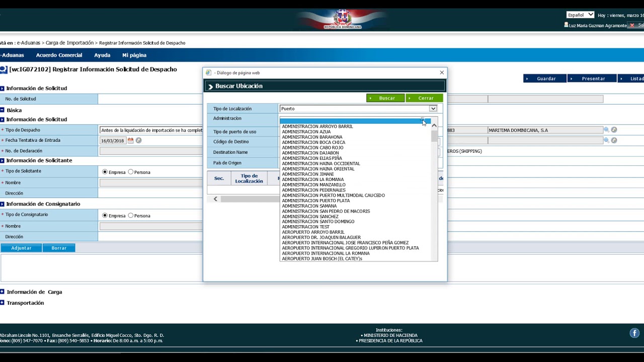
Task: Choose ADMINISTRACION AZUA option
Action: click(306, 132)
